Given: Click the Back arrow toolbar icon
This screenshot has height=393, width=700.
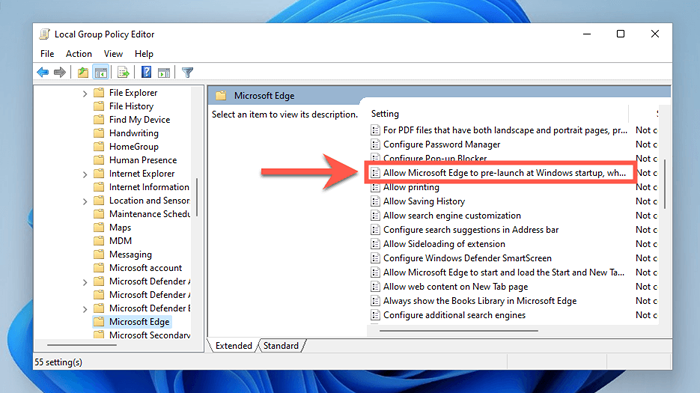Looking at the screenshot, I should 43,72.
